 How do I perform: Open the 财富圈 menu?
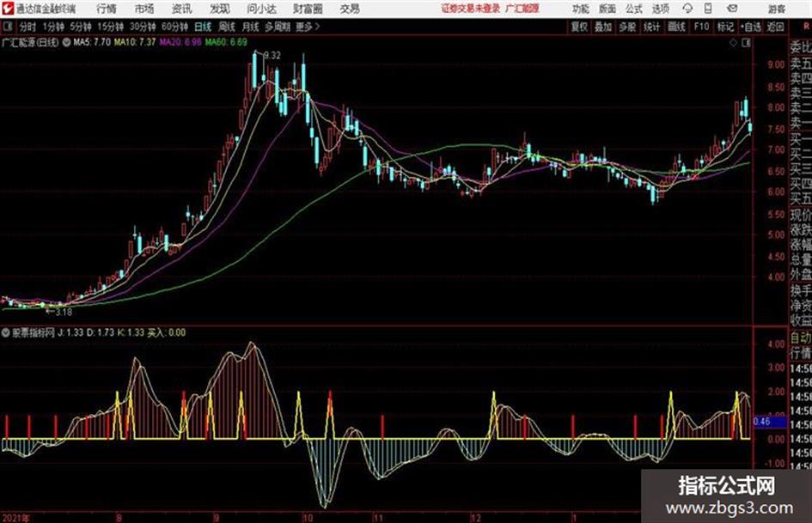(308, 9)
